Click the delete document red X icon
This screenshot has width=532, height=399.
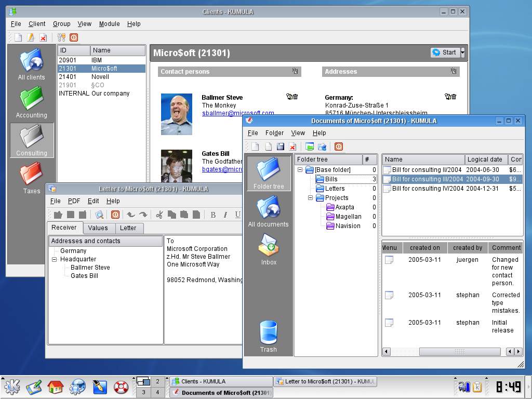coord(292,147)
